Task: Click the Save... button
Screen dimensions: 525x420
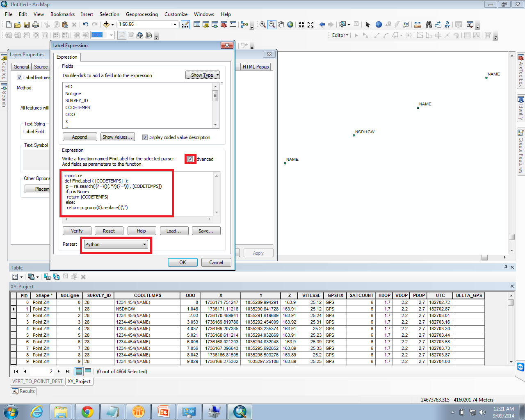Action: pos(206,231)
